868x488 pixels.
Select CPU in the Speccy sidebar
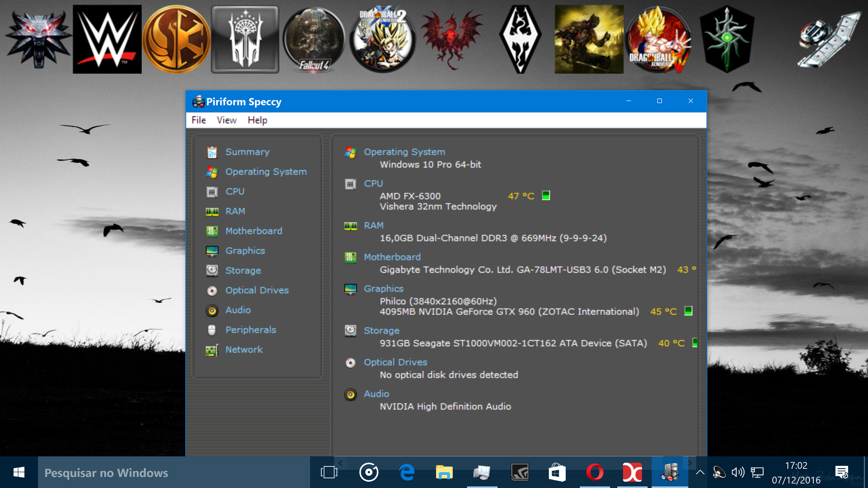coord(235,191)
